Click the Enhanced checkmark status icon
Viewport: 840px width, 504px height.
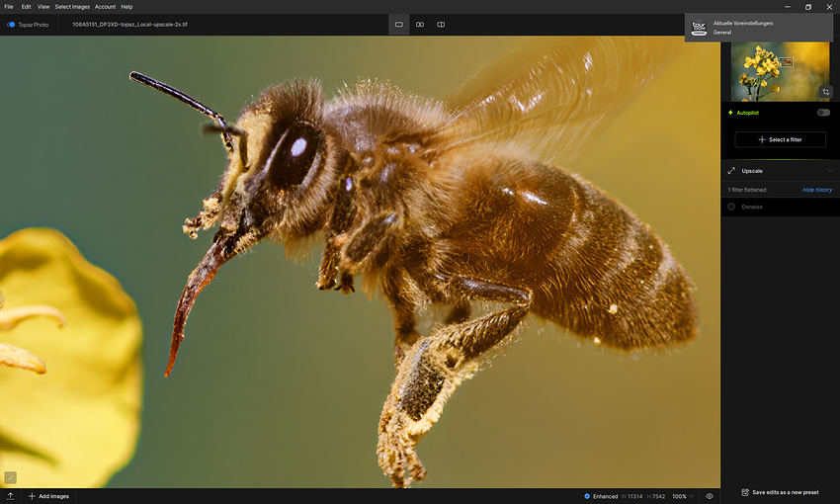587,496
